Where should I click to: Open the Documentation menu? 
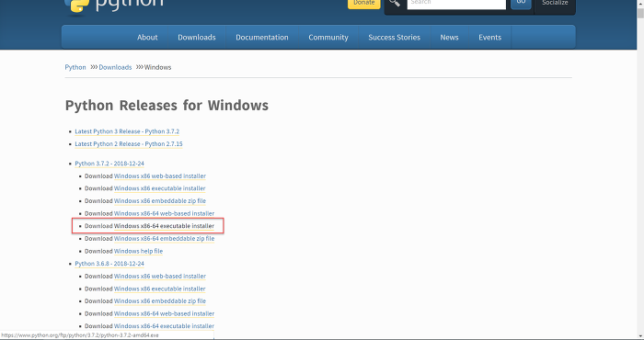click(262, 38)
